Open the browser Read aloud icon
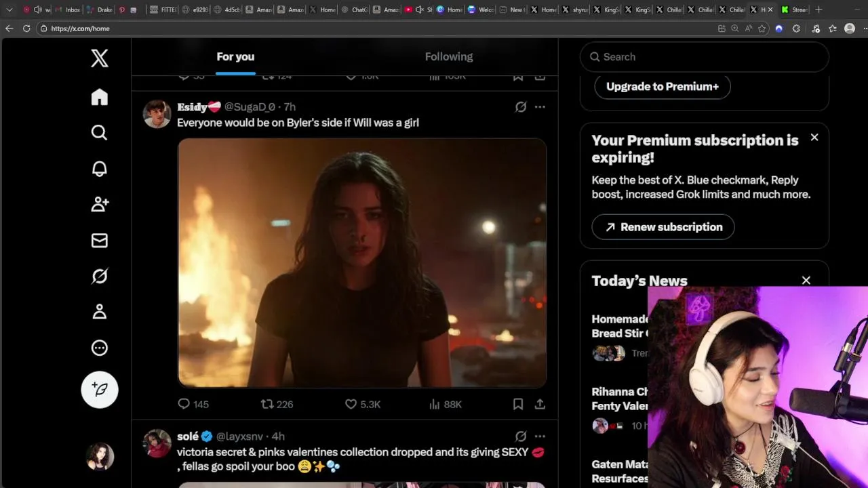 (x=748, y=28)
